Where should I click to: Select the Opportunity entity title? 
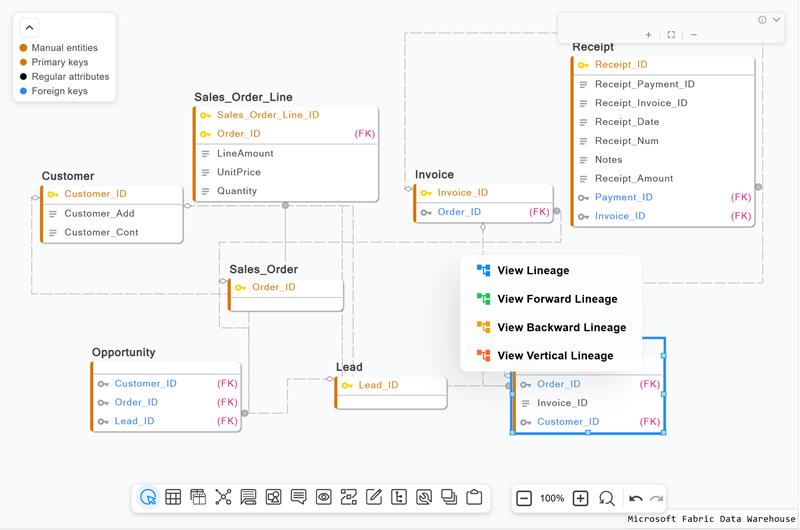pos(123,352)
